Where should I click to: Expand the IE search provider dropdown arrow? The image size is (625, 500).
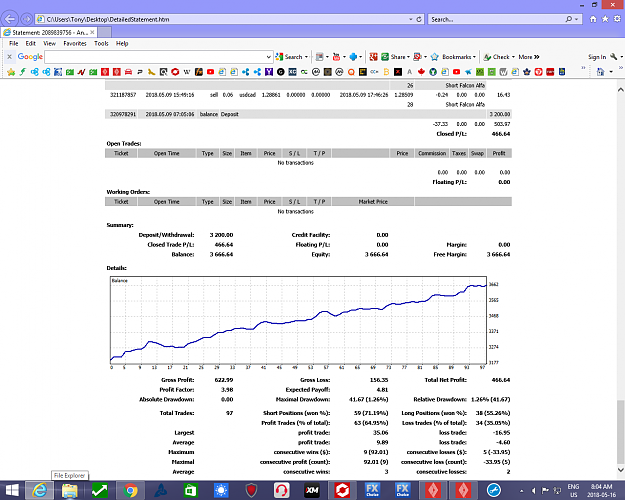tap(576, 19)
